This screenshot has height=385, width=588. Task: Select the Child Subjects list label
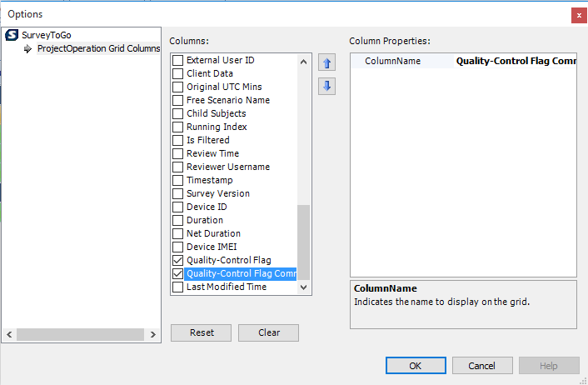(217, 113)
